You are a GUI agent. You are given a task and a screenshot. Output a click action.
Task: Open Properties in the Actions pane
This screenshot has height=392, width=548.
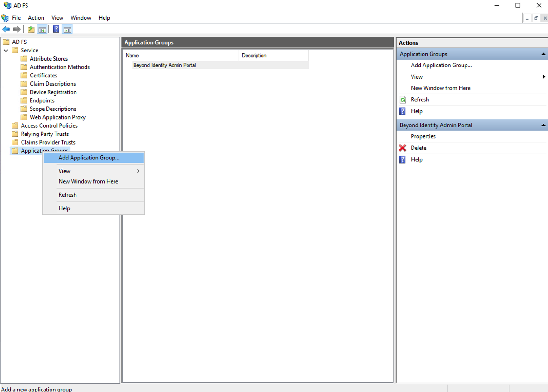[x=423, y=136]
